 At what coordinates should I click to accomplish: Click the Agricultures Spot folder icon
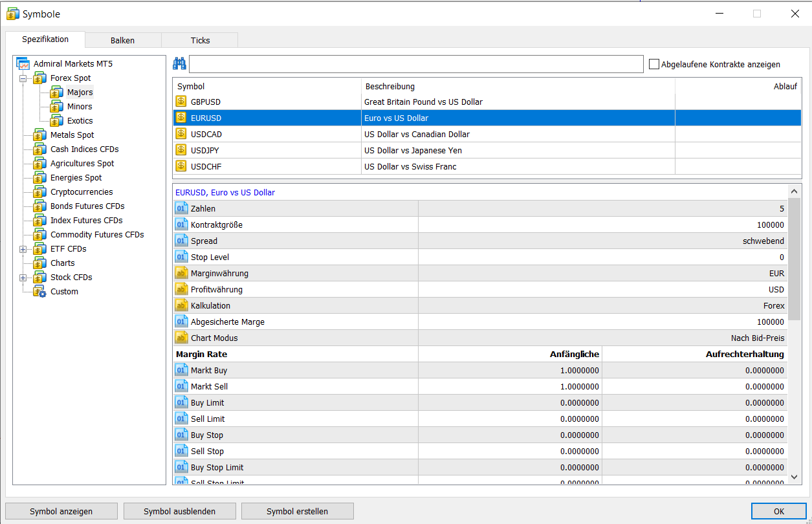point(40,164)
